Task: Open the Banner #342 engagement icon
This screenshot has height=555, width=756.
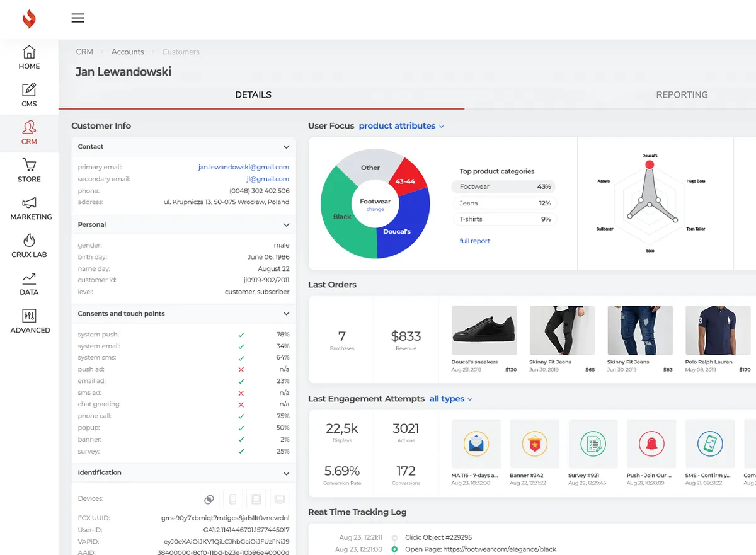Action: pos(535,444)
